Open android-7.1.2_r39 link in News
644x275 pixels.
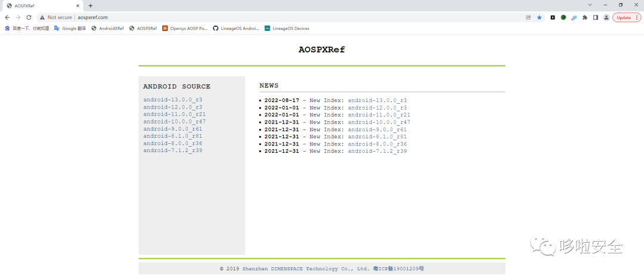click(377, 152)
